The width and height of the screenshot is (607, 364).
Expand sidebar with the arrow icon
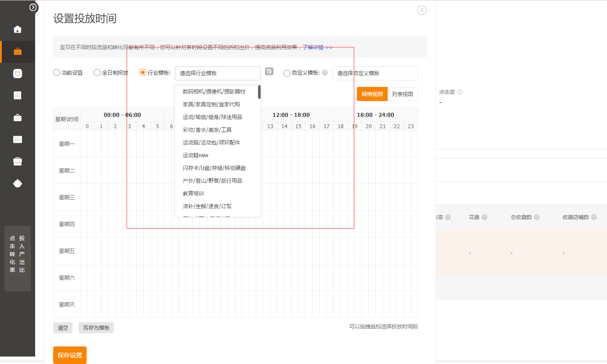(33, 7)
